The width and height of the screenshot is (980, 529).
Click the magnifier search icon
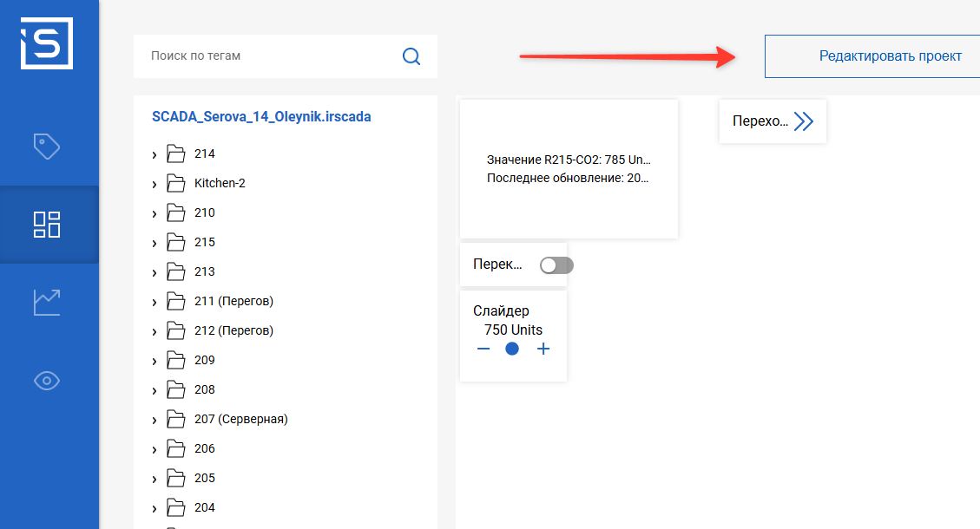[x=411, y=56]
